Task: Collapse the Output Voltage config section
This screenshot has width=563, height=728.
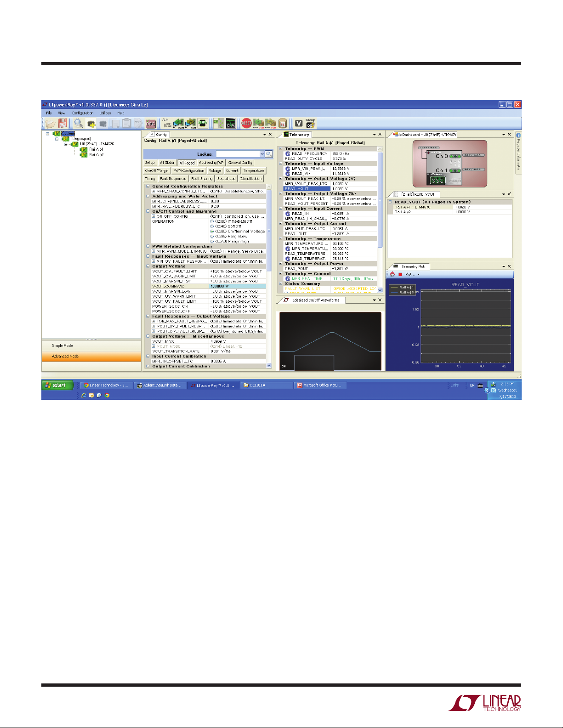Action: (x=148, y=266)
